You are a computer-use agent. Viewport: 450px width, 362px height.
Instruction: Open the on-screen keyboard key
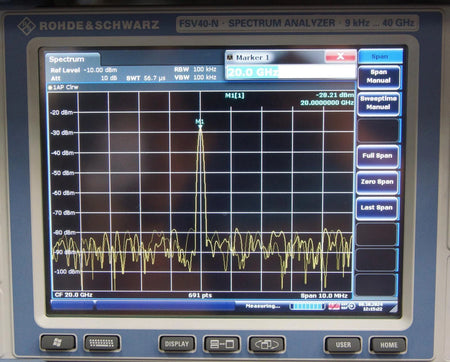point(102,343)
